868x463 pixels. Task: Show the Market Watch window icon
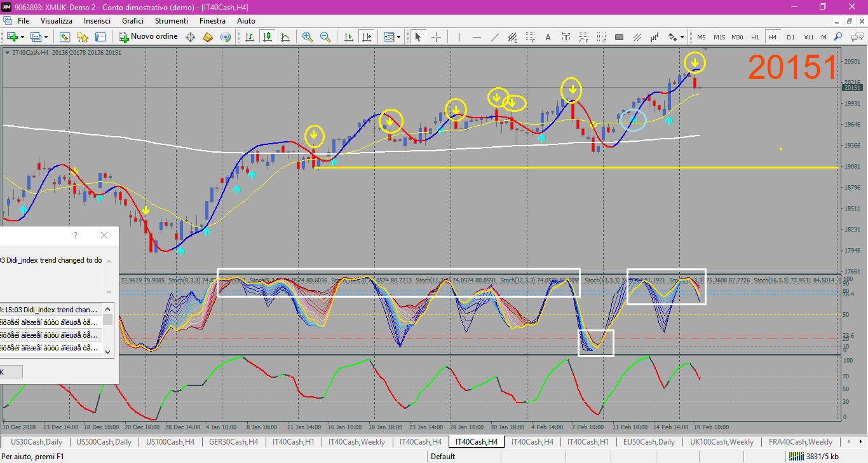point(65,37)
